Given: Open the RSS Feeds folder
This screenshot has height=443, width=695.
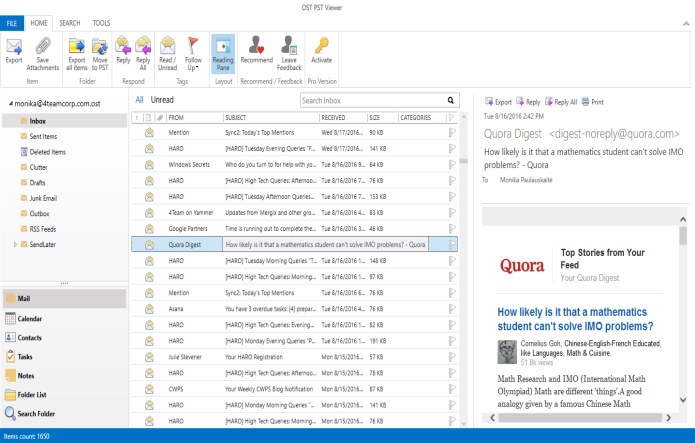Looking at the screenshot, I should pos(38,229).
